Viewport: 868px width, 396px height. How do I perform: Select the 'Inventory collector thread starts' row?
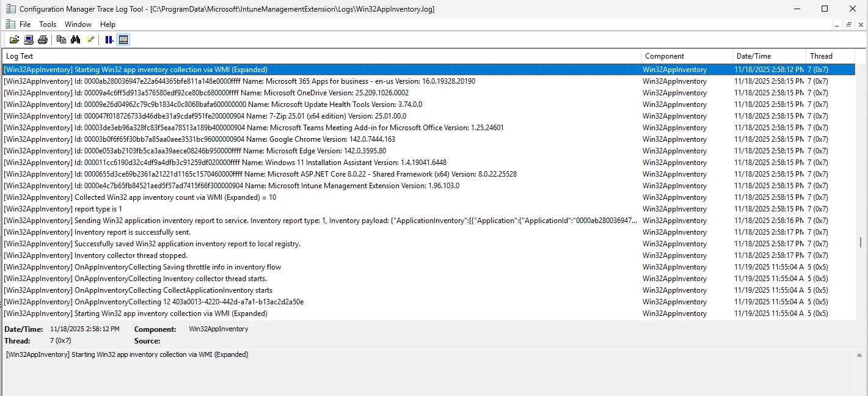coord(428,279)
